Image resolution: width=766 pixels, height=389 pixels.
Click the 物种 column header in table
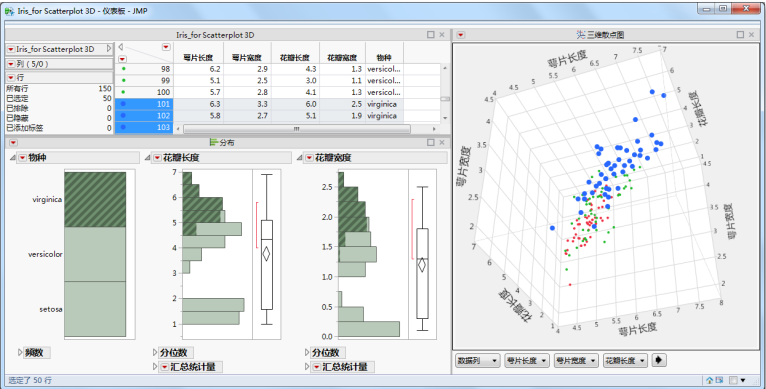(x=384, y=58)
